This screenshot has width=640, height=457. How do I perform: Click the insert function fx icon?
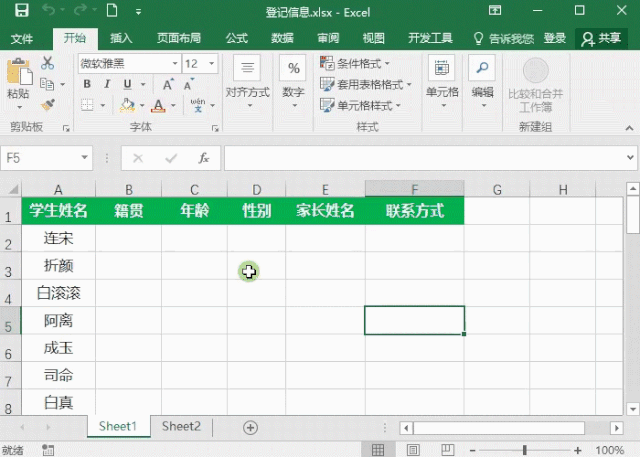click(204, 158)
